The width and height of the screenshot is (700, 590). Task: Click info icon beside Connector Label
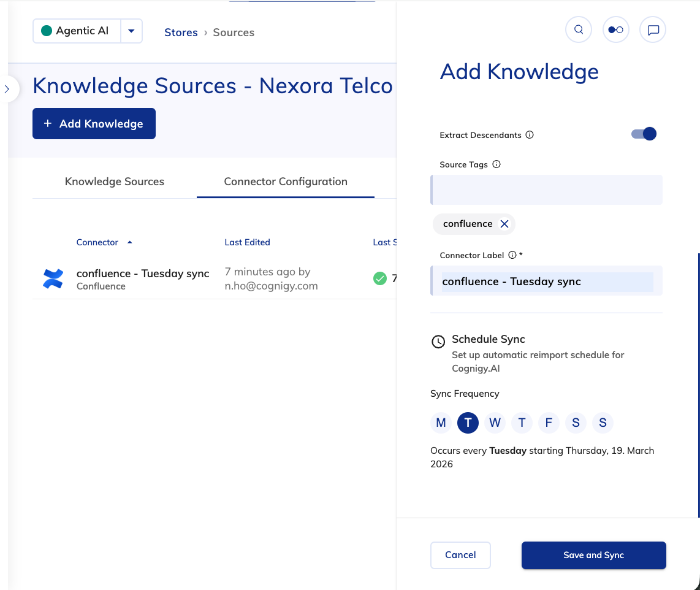coord(512,255)
